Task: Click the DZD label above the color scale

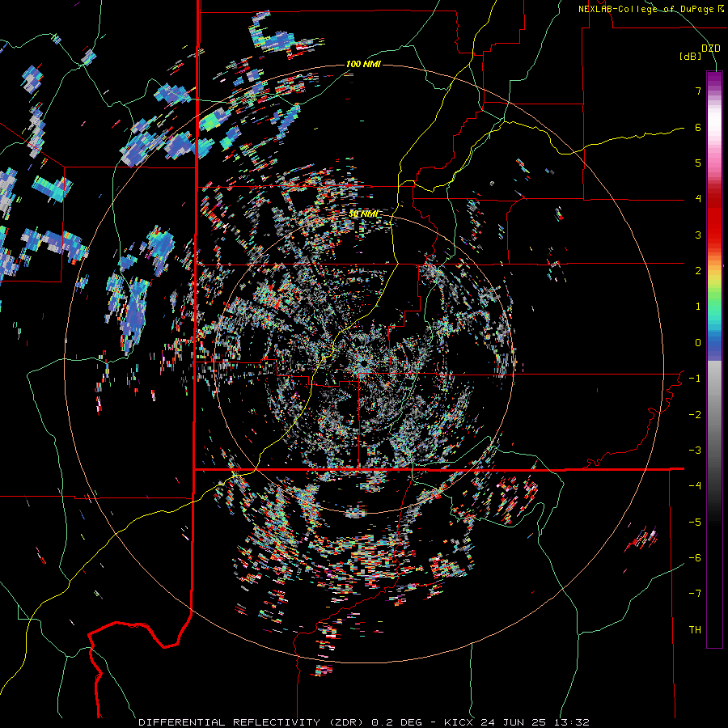Action: click(711, 49)
